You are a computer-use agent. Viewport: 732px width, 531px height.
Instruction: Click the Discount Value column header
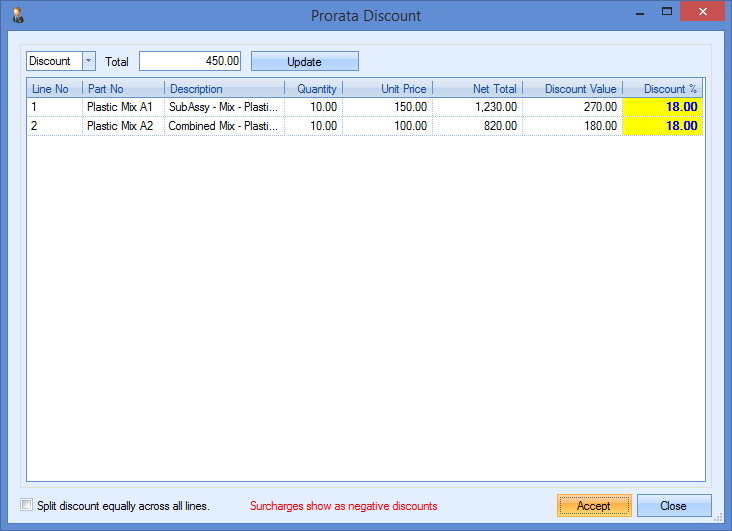572,89
